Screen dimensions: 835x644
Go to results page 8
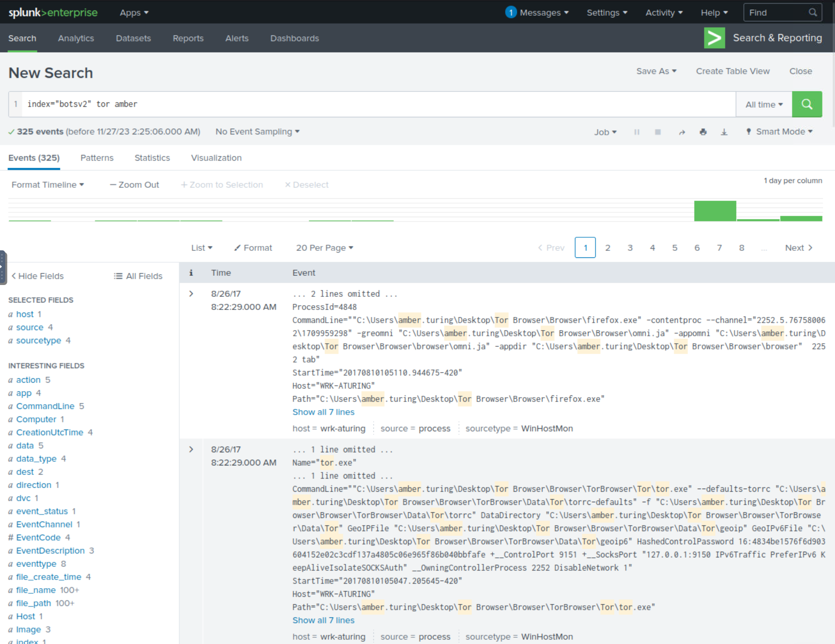click(x=741, y=248)
